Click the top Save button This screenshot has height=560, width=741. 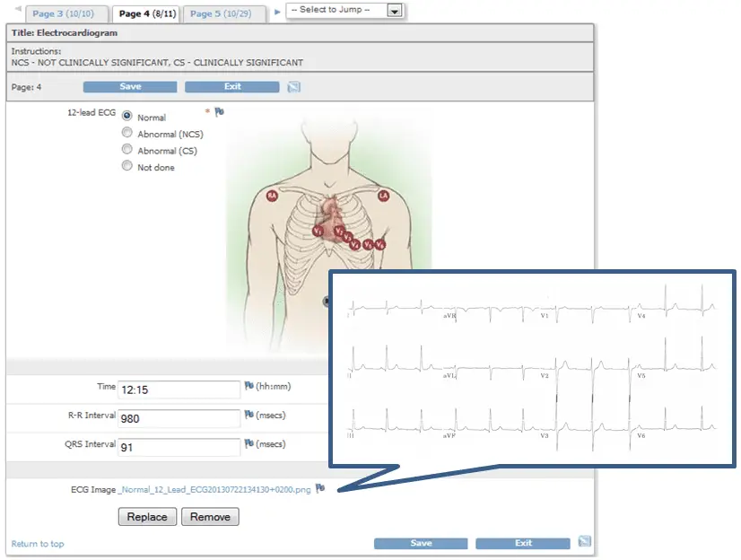click(130, 87)
